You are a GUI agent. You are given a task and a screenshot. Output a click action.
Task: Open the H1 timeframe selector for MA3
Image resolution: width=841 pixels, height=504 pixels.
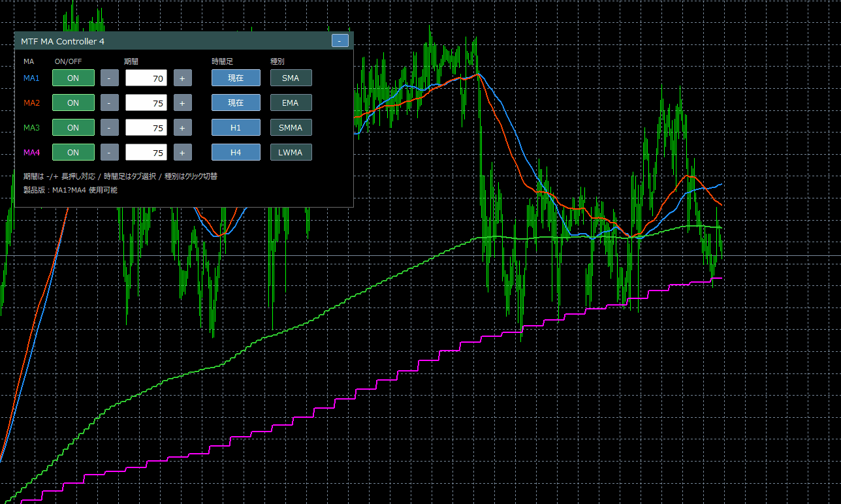tap(236, 127)
